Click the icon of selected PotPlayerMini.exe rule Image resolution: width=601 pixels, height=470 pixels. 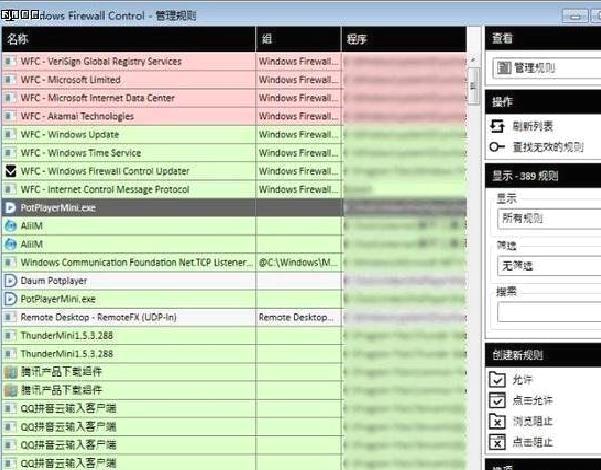10,208
